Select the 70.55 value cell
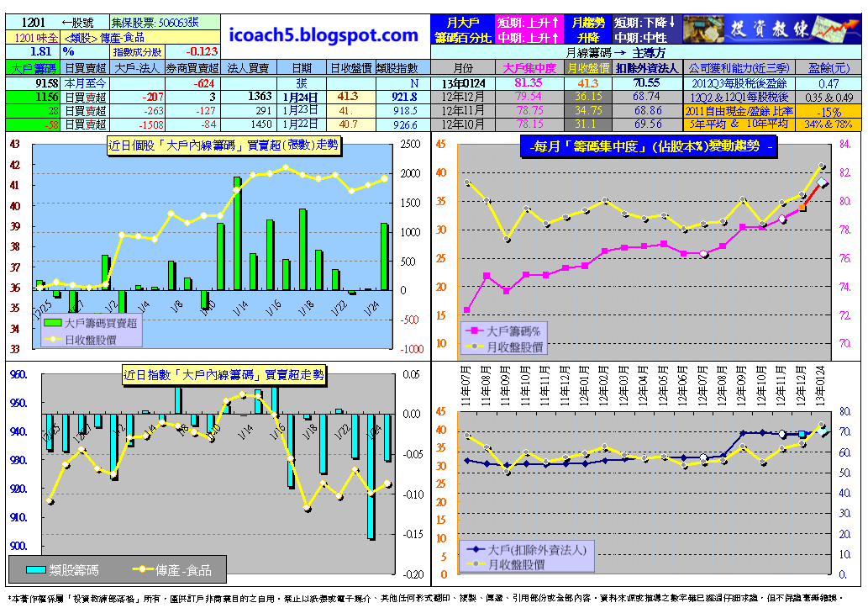 646,83
